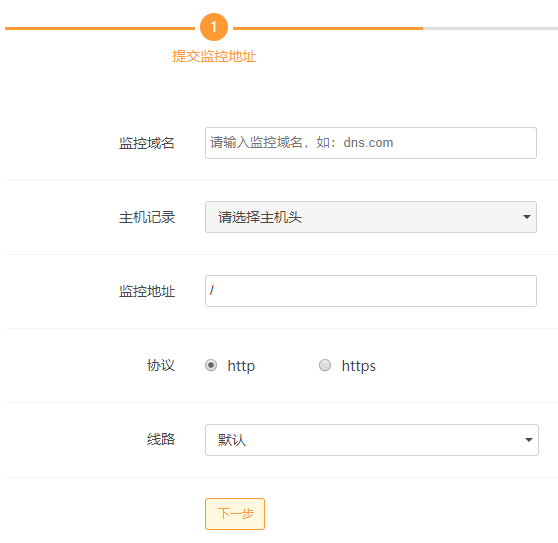This screenshot has height=543, width=558.
Task: Click the 主机记录 field label
Action: tap(147, 217)
